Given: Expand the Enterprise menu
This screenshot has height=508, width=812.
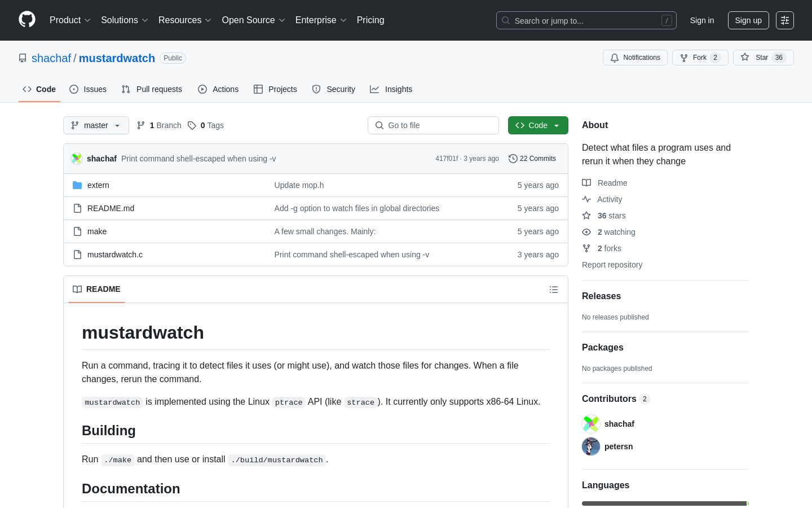Looking at the screenshot, I should [321, 20].
